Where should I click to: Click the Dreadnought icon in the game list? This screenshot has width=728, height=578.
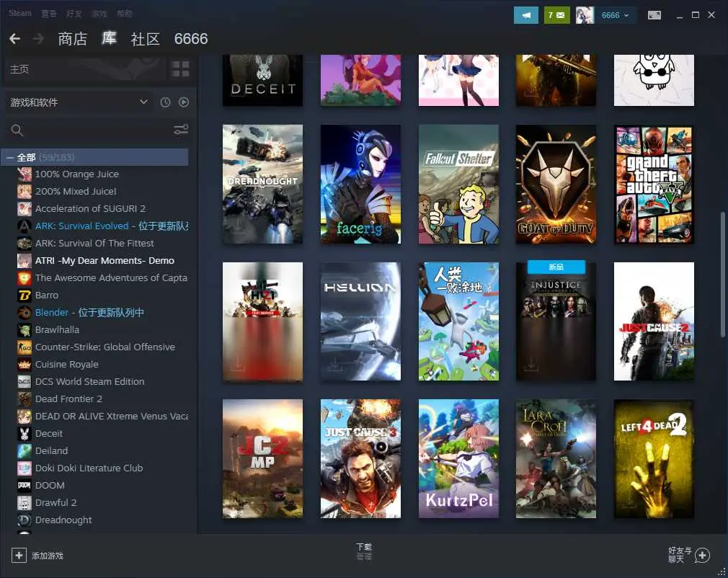pos(24,520)
